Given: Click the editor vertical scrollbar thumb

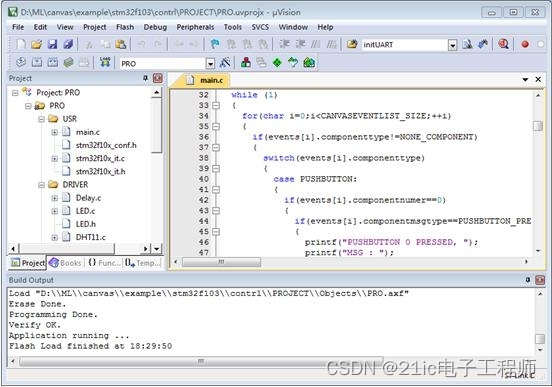Looking at the screenshot, I should click(x=538, y=126).
